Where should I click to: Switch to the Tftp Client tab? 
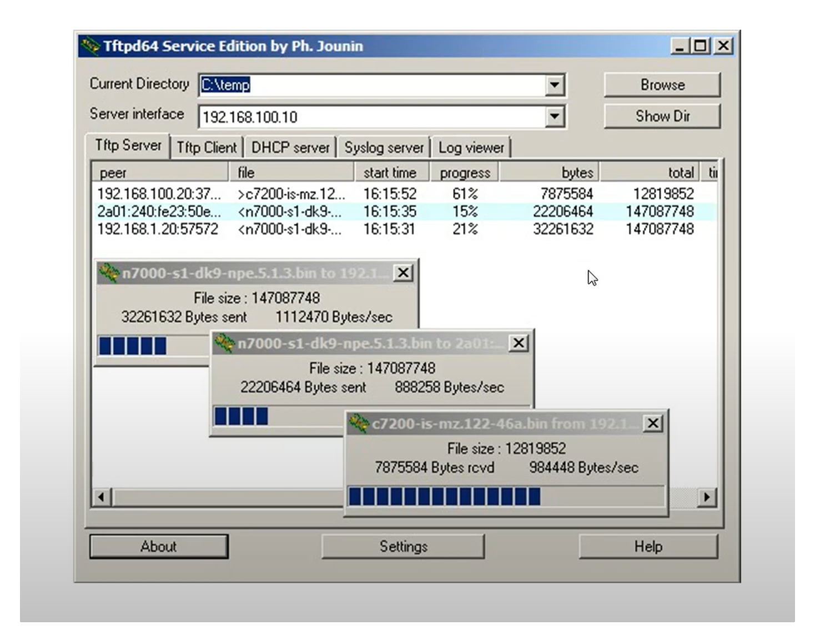(x=207, y=148)
